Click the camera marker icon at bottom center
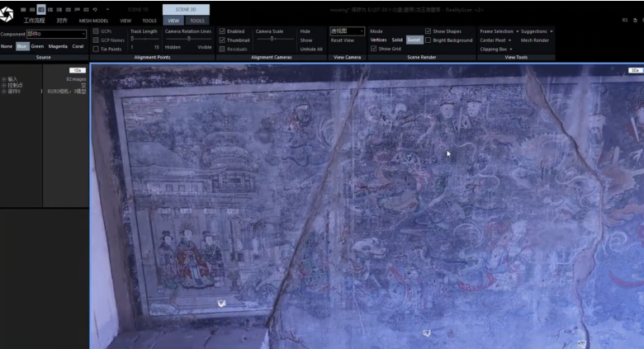This screenshot has height=349, width=644. click(427, 332)
